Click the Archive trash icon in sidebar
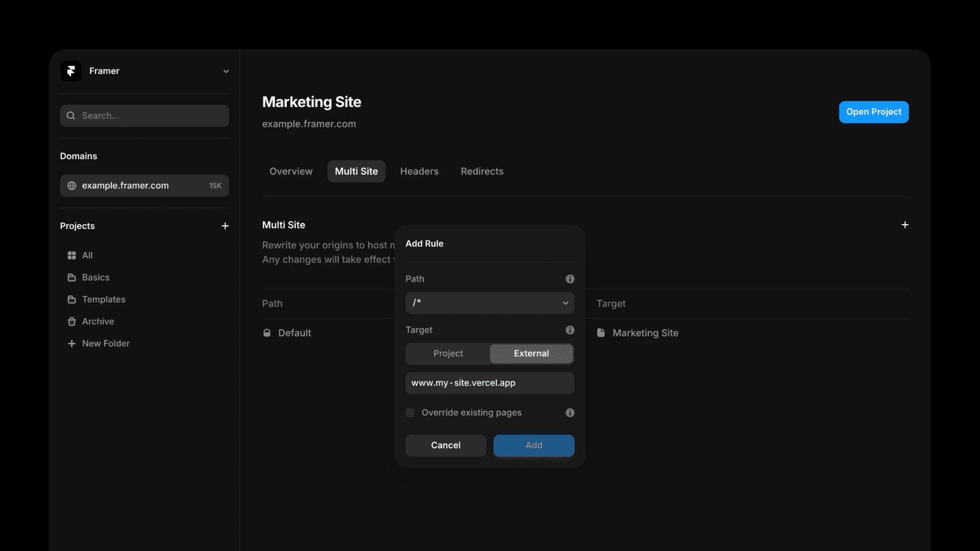The image size is (980, 551). (x=72, y=321)
